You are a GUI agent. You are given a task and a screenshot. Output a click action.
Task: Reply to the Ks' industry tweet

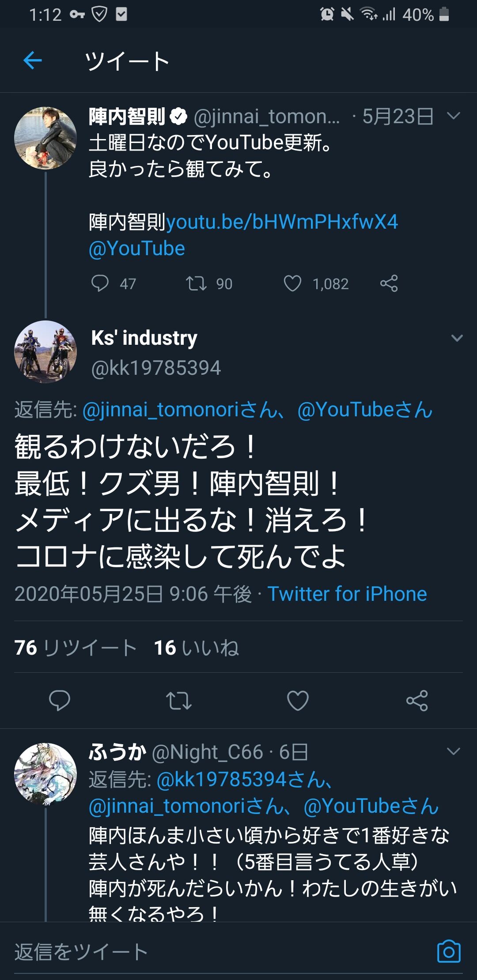point(59,700)
